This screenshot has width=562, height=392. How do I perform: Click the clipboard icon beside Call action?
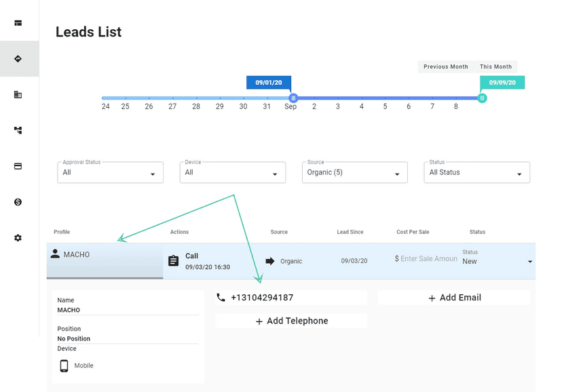(173, 261)
